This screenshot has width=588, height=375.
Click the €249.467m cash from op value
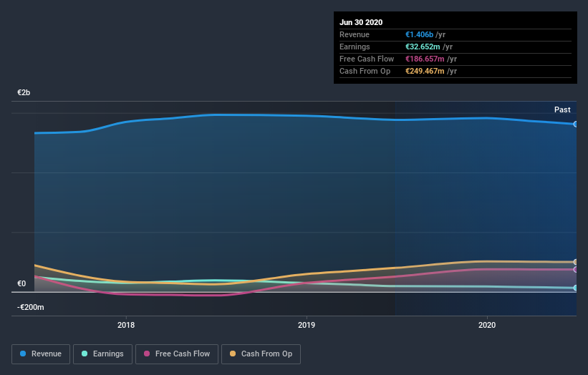425,71
